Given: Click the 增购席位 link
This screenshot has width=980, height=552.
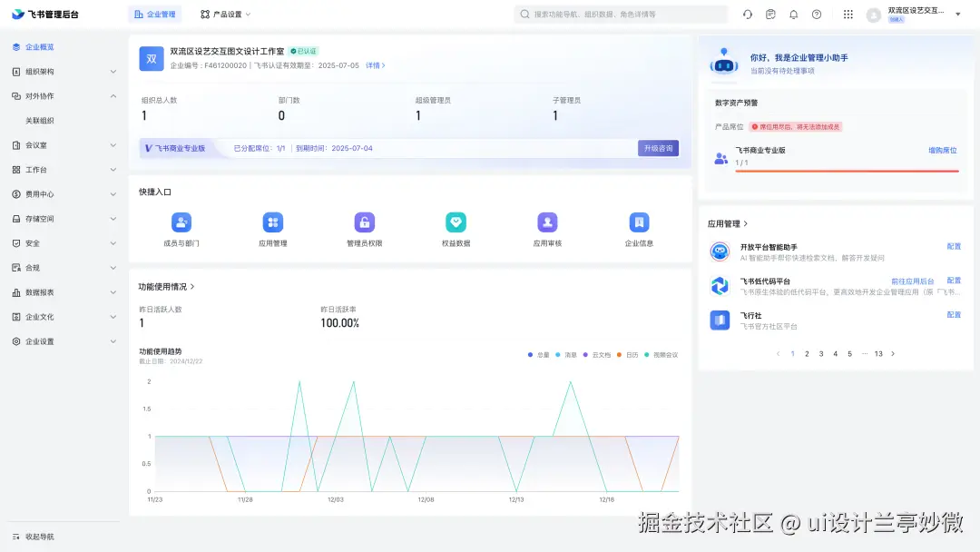Looking at the screenshot, I should [943, 151].
